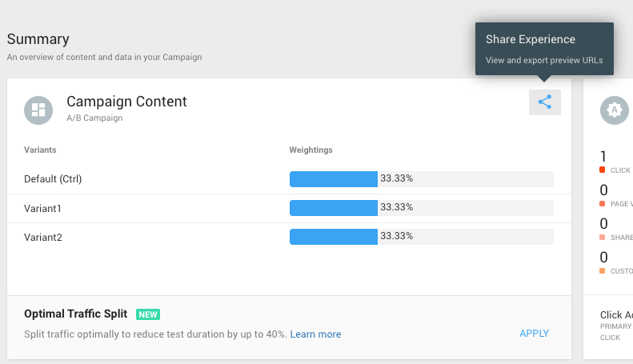Select the Variant2 row
Screen dimensions: 633x364
click(289, 238)
